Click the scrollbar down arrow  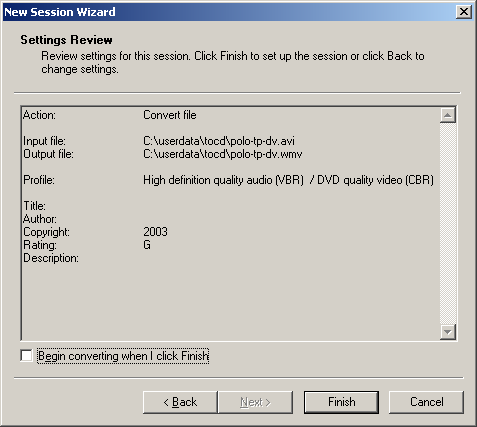[448, 332]
